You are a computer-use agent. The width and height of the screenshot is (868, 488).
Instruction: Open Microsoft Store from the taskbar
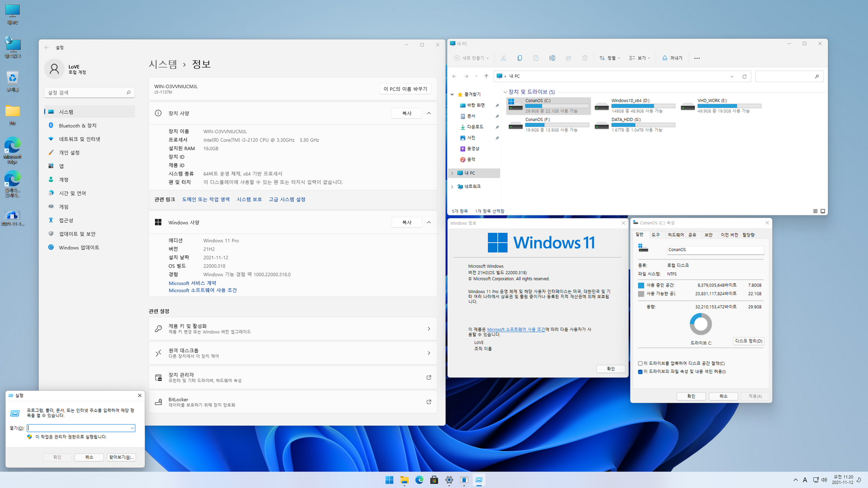pyautogui.click(x=434, y=480)
